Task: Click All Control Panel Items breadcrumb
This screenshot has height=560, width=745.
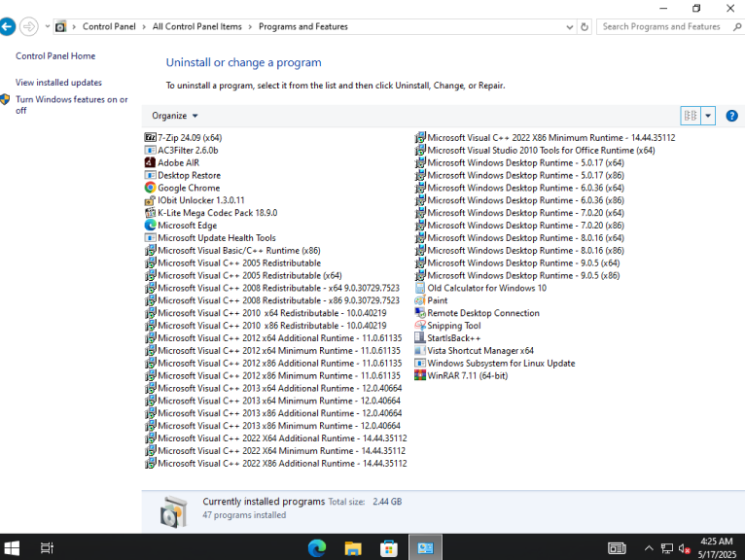Action: 196,26
